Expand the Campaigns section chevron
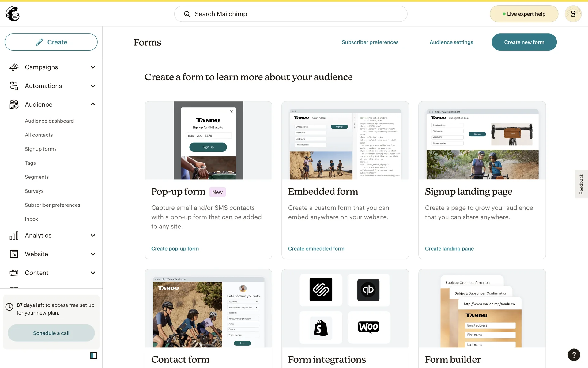 click(93, 67)
